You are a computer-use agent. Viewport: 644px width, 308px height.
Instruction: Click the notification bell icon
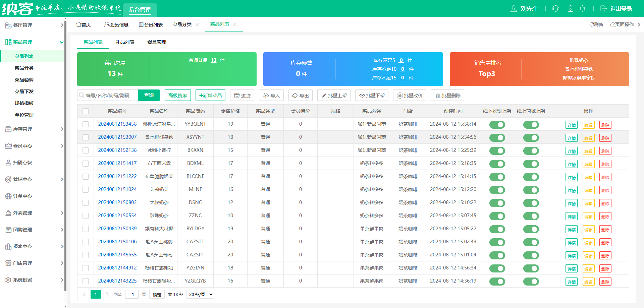[x=582, y=8]
